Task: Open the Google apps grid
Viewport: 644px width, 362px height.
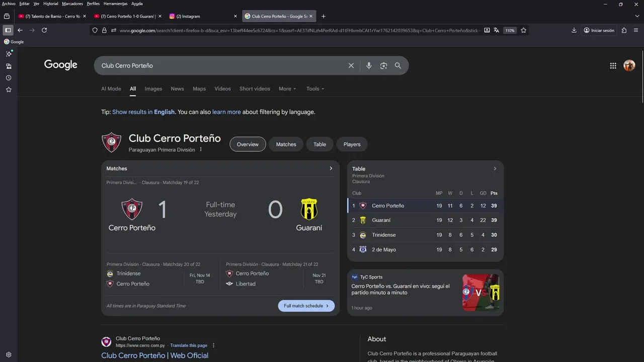Action: point(613,65)
